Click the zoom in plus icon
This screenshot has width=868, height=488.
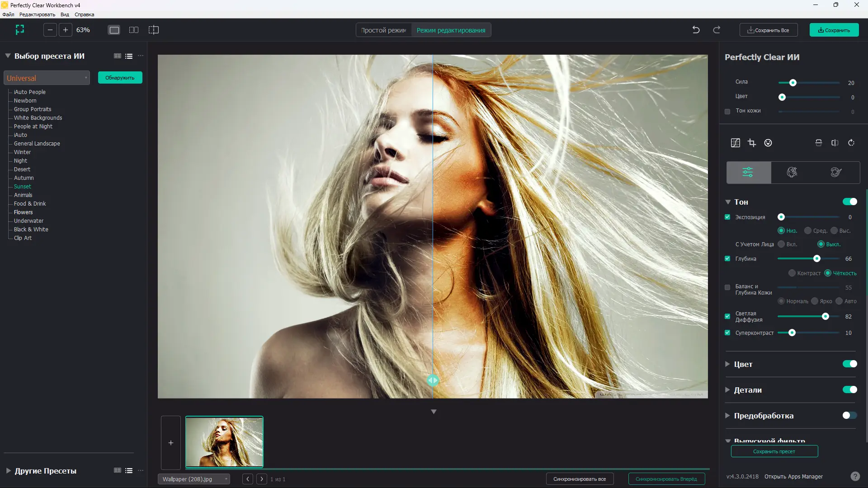66,30
